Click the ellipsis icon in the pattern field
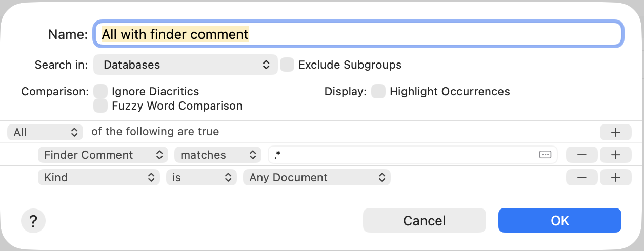 point(545,155)
